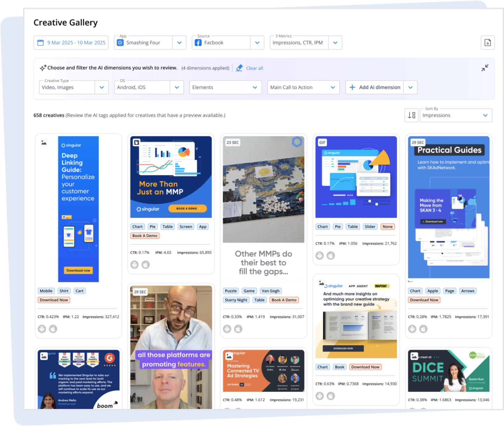Image resolution: width=504 pixels, height=426 pixels.
Task: Click the sort direction toggle icon
Action: tap(411, 115)
